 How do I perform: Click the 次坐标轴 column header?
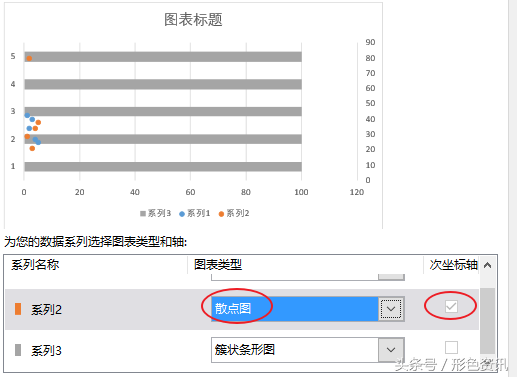pyautogui.click(x=453, y=265)
